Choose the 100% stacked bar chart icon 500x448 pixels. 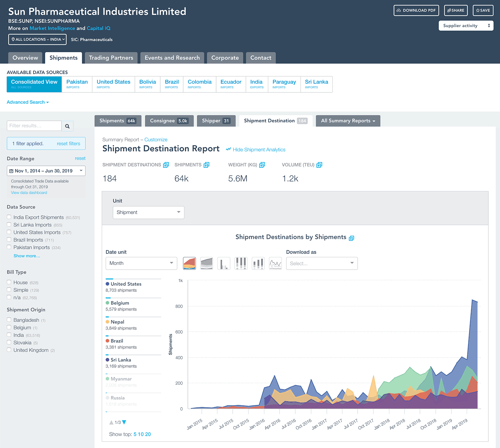coord(241,263)
